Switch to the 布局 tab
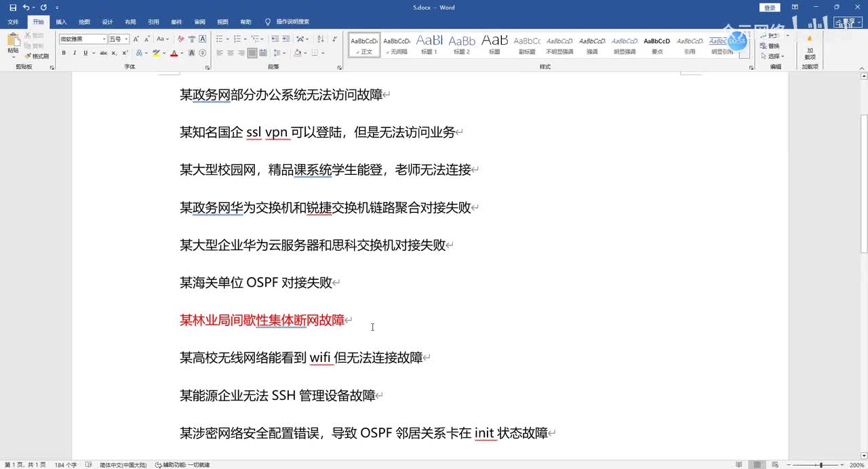 coord(130,22)
